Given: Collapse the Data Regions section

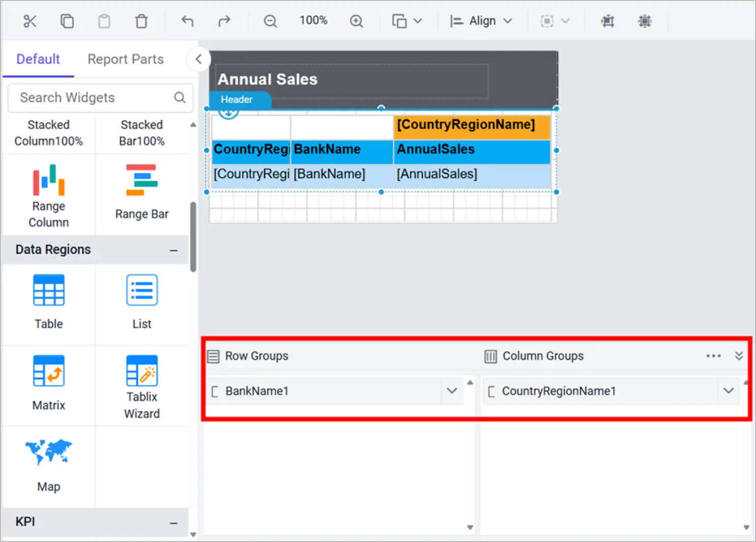Looking at the screenshot, I should 174,250.
